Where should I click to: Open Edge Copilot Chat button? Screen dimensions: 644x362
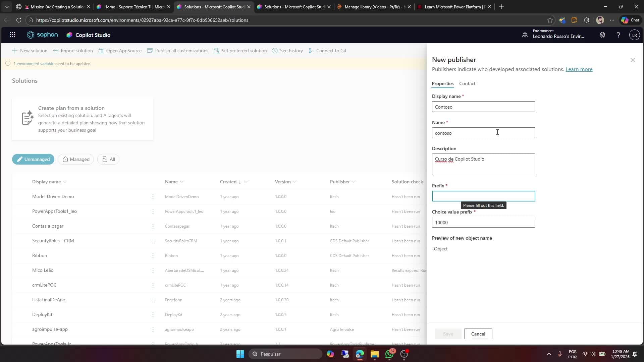pos(630,20)
